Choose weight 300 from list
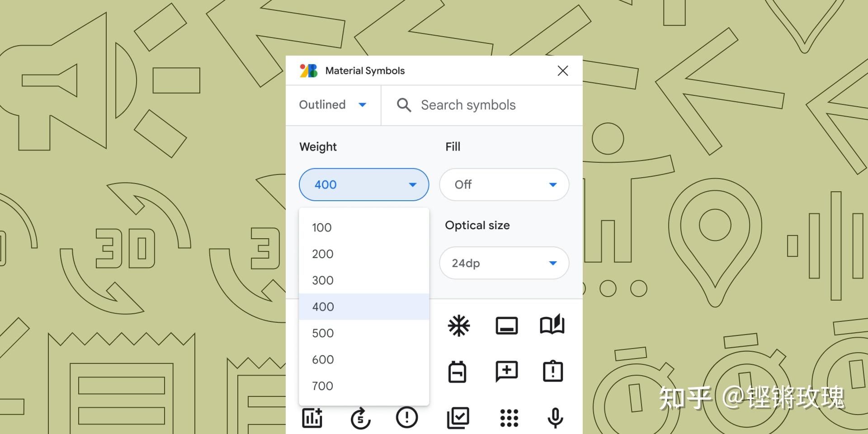The width and height of the screenshot is (868, 434). (364, 280)
